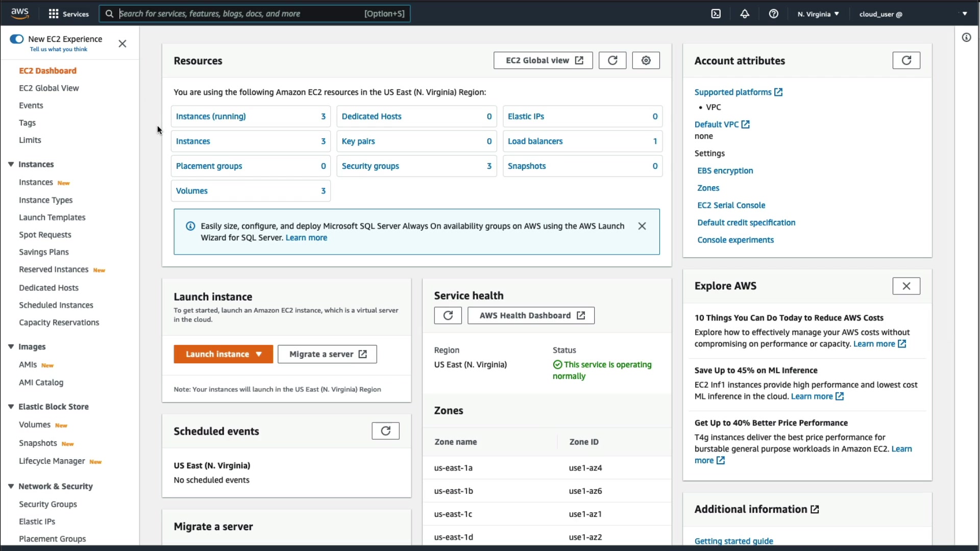
Task: Click the help question mark icon
Action: coord(774,14)
